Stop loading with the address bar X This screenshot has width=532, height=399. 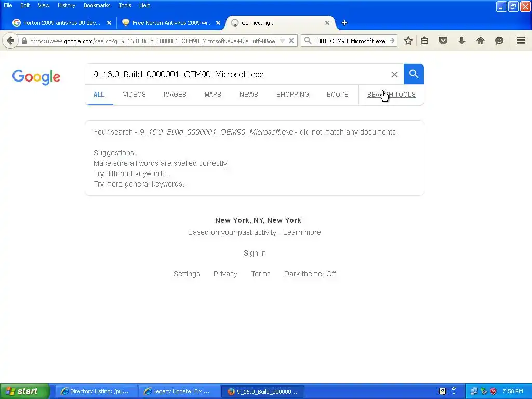click(291, 41)
